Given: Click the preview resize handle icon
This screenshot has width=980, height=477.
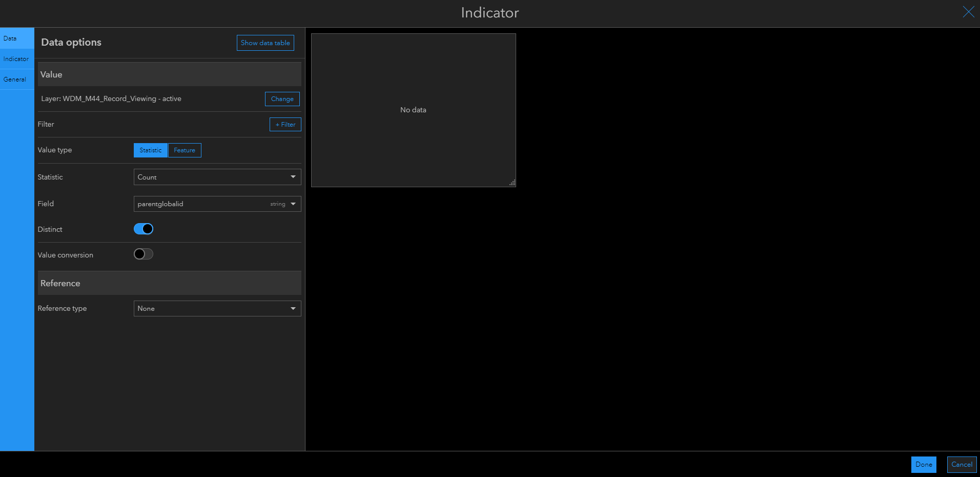Looking at the screenshot, I should click(512, 183).
